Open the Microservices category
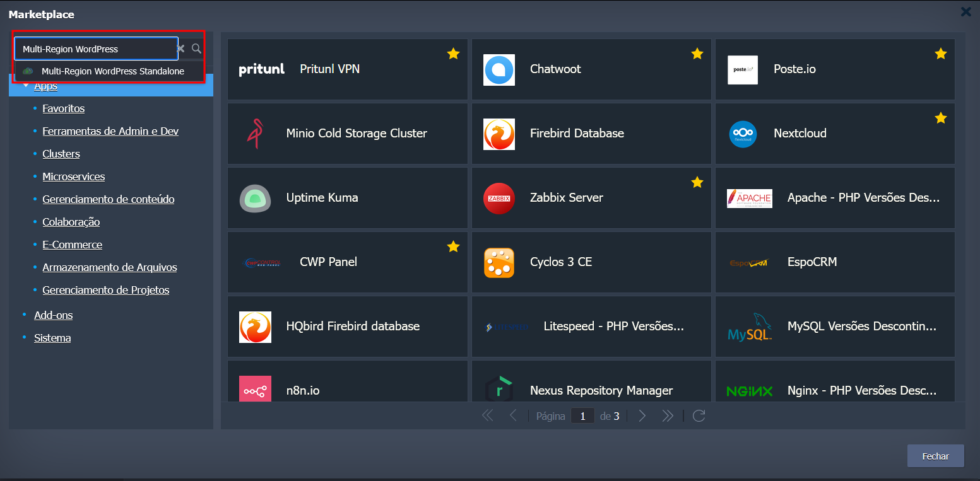980x481 pixels. pyautogui.click(x=74, y=177)
